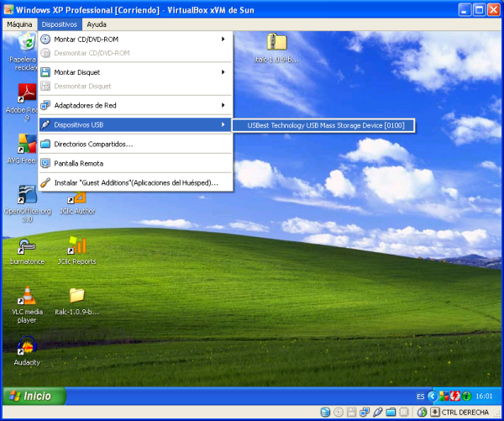Image resolution: width=504 pixels, height=421 pixels.
Task: Open JClic Reports desktop shortcut
Action: pyautogui.click(x=76, y=250)
